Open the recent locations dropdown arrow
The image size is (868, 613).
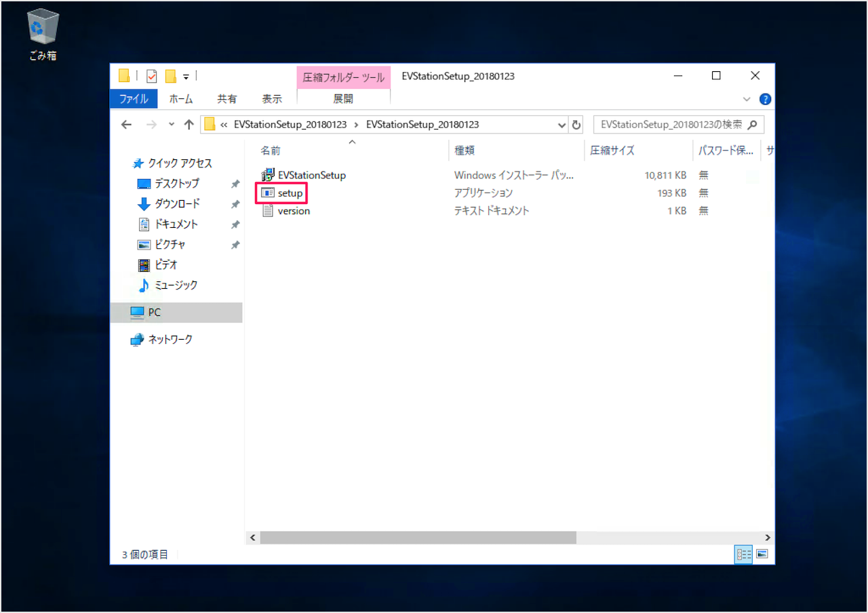pyautogui.click(x=172, y=125)
